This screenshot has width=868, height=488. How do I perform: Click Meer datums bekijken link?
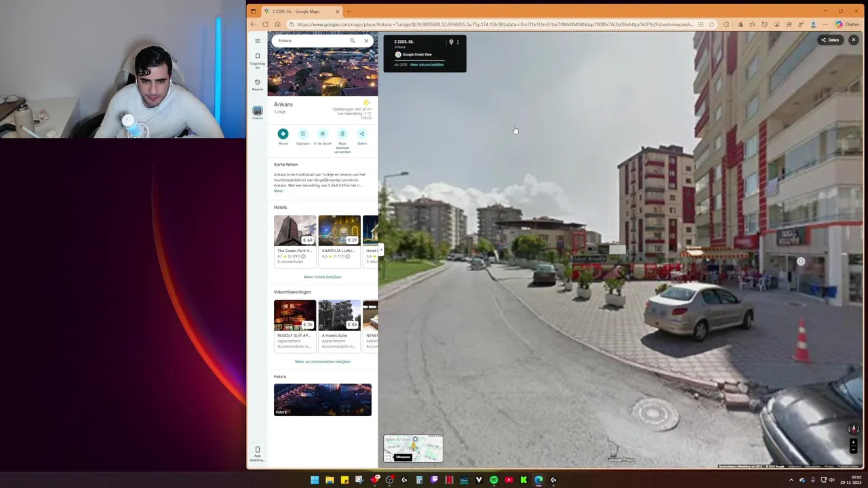(427, 65)
